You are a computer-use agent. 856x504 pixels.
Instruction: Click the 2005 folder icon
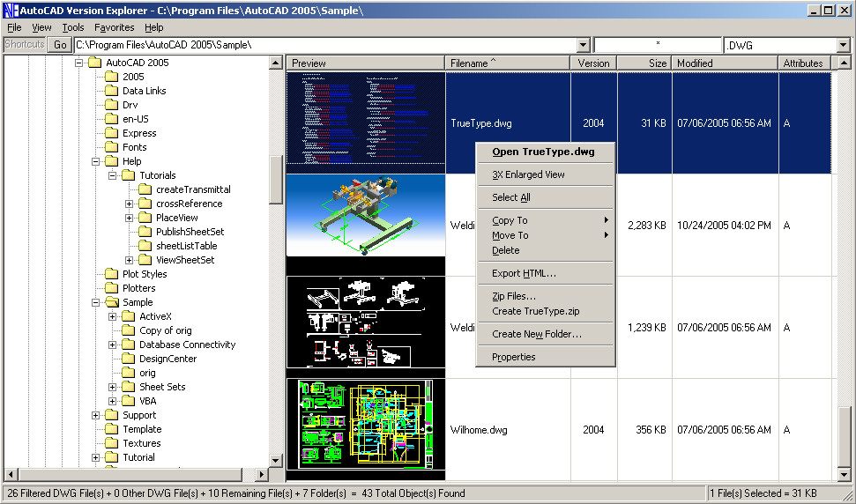pos(111,77)
